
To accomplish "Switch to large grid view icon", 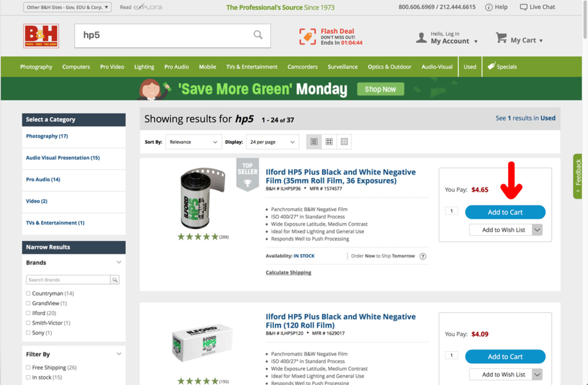I will (329, 142).
